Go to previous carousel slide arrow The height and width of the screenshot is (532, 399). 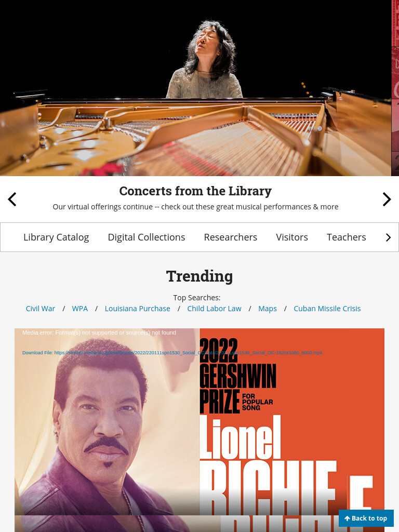pyautogui.click(x=12, y=199)
